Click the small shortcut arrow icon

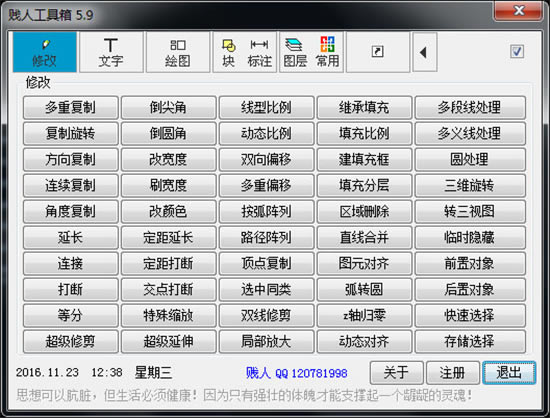(378, 52)
